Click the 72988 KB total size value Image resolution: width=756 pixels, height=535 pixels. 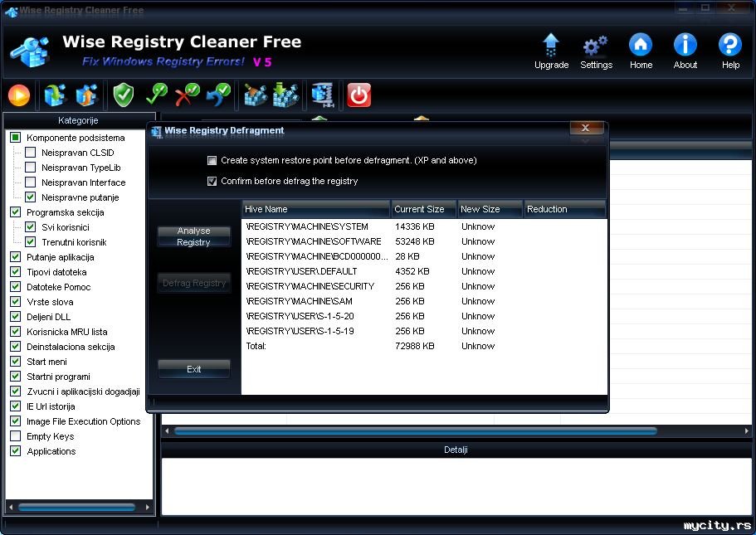click(x=415, y=346)
